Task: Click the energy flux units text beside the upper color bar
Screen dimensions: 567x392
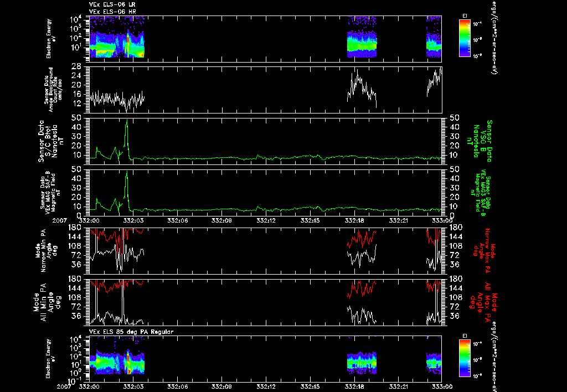Action: coord(494,38)
